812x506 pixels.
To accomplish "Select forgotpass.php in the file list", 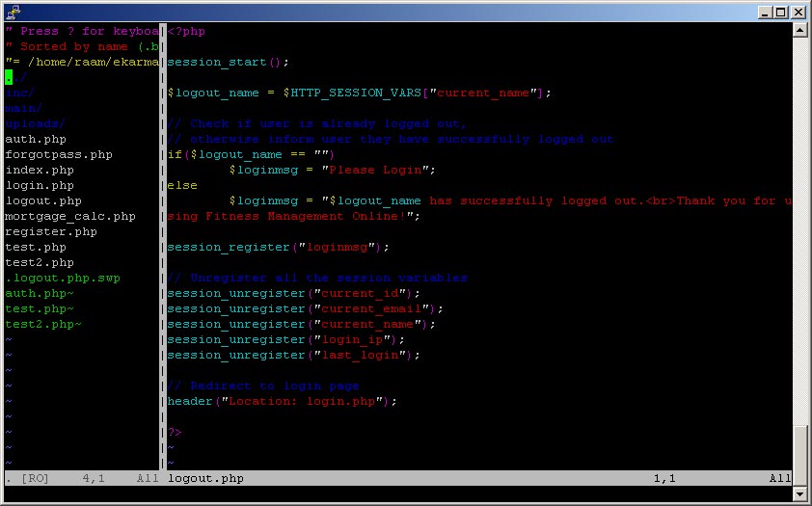I will tap(59, 154).
